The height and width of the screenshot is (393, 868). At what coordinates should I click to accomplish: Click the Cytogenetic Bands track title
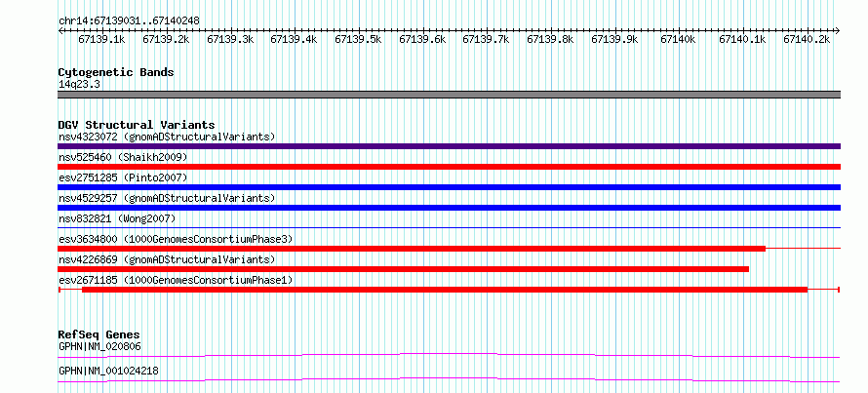click(x=116, y=72)
